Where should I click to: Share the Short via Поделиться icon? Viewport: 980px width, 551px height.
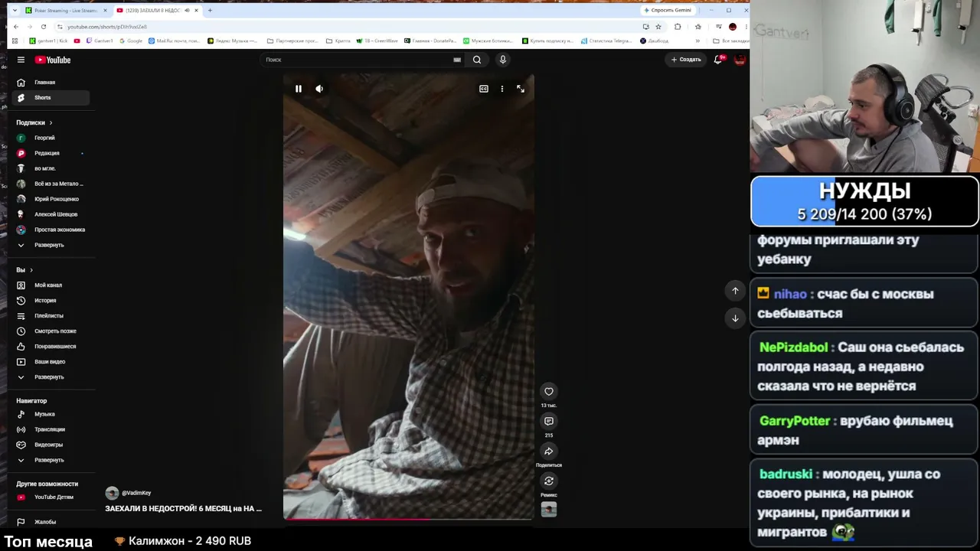pos(549,451)
